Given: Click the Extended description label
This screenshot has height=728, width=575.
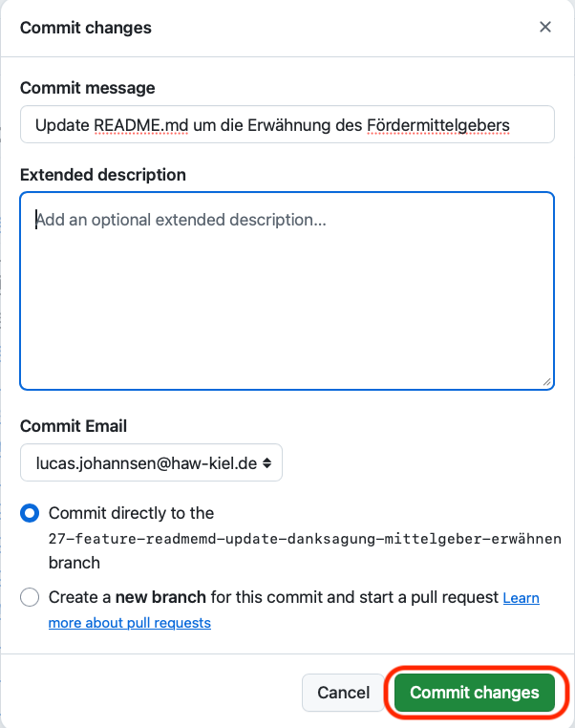Looking at the screenshot, I should coord(103,175).
